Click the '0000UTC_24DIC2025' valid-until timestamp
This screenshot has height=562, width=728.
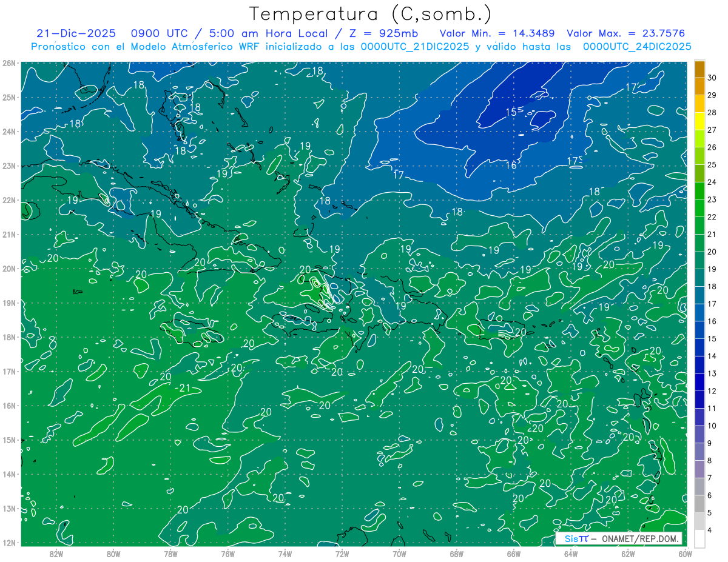click(636, 47)
